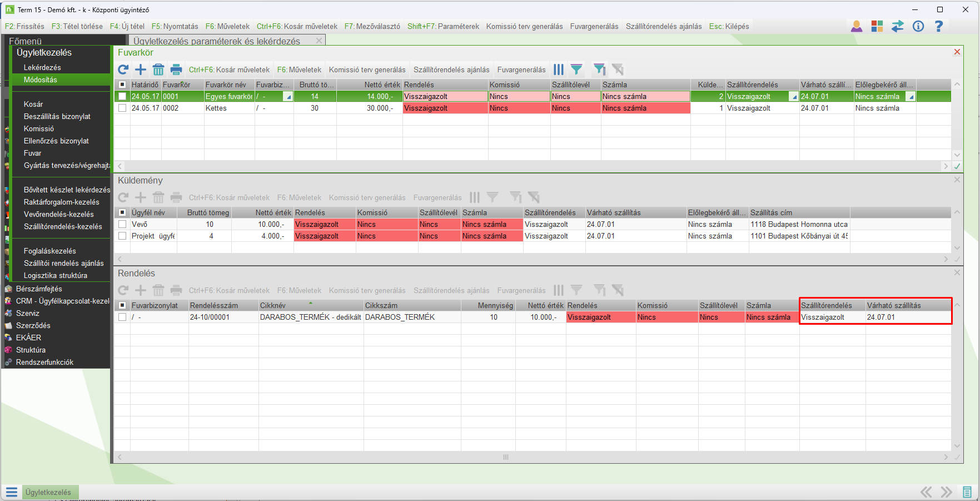Click the refresh icon in Fuvarkör toolbar
The width and height of the screenshot is (980, 501).
point(123,70)
